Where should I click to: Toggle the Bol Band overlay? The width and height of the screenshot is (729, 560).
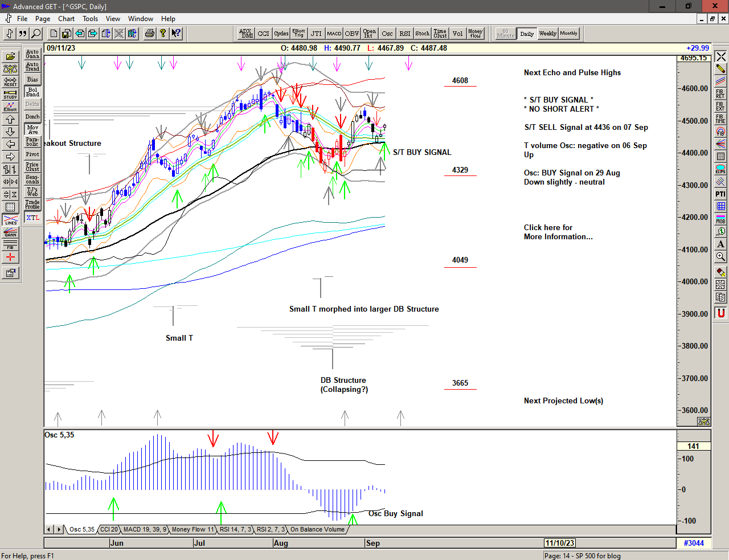pos(32,92)
